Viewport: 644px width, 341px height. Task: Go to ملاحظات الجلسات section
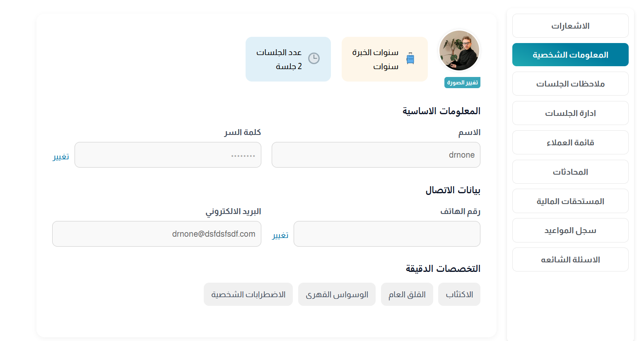coord(570,84)
